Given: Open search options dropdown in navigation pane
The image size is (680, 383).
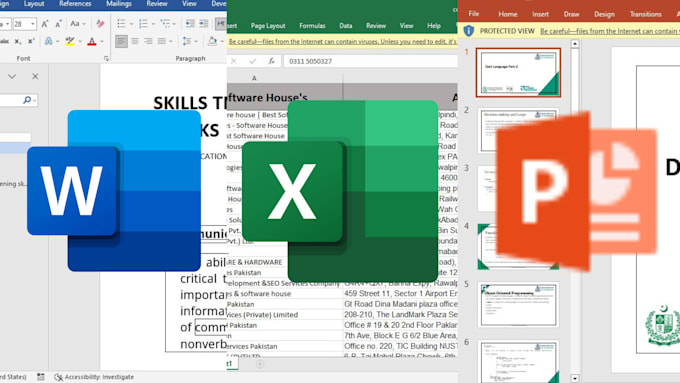Looking at the screenshot, I should 34,101.
